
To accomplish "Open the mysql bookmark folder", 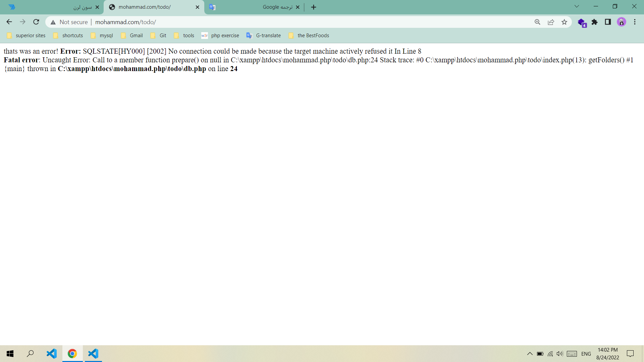I will point(102,36).
